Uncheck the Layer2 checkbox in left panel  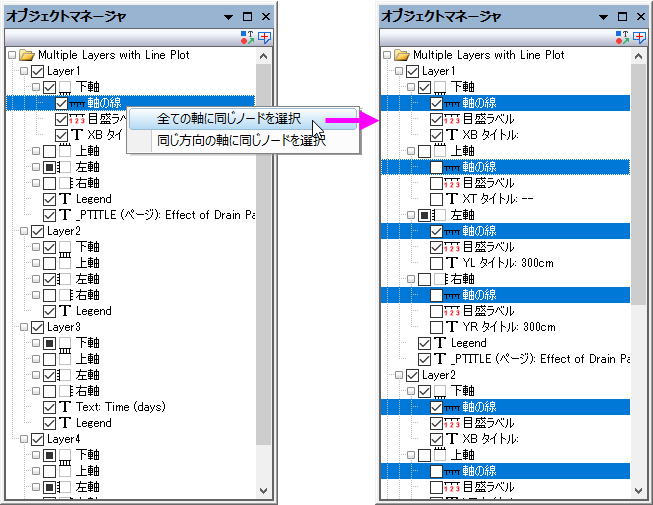37,231
